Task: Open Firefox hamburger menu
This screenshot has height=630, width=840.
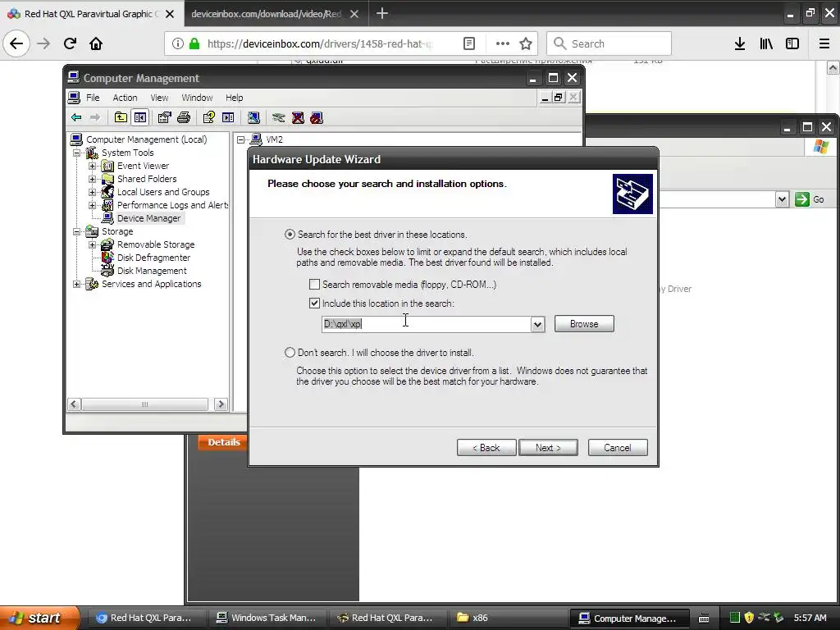Action: tap(824, 43)
